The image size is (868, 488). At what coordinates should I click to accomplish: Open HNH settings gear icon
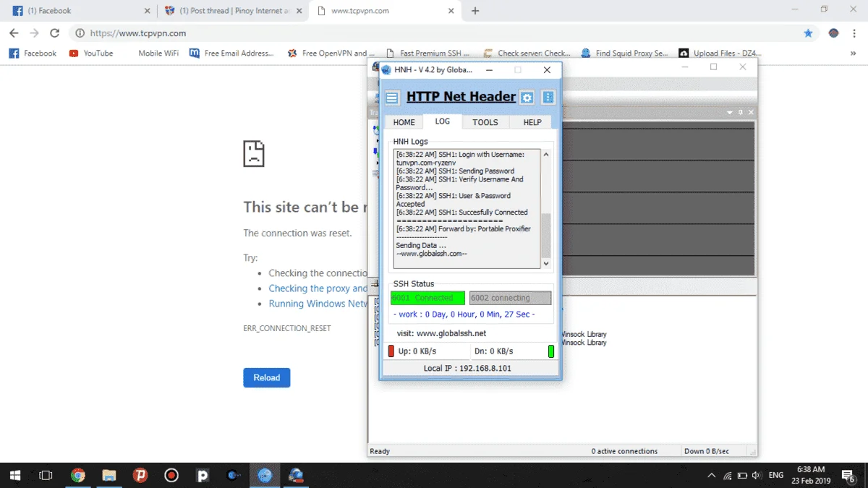click(527, 98)
